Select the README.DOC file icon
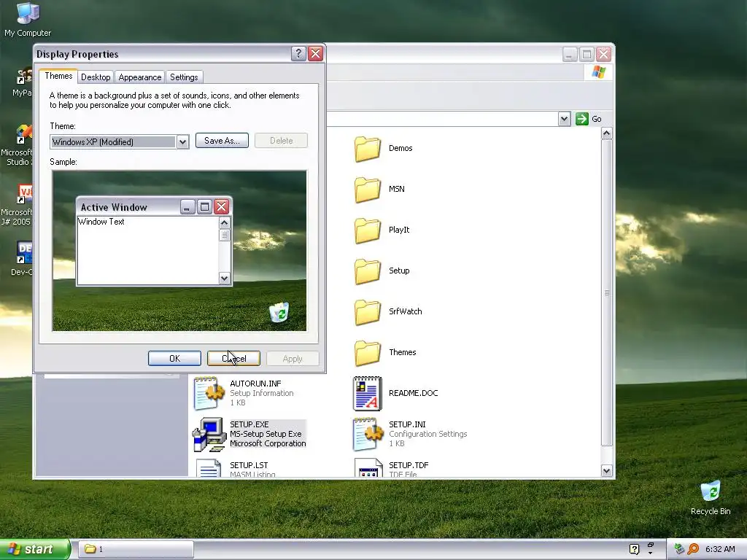747x560 pixels. coord(368,393)
